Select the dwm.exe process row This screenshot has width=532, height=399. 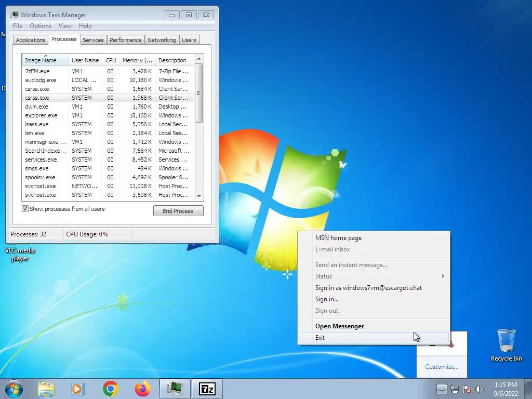tap(108, 107)
